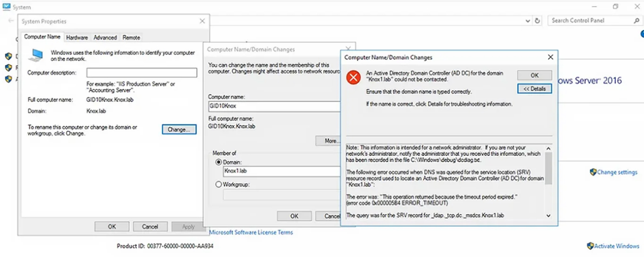
Task: Open the address bar history dropdown
Action: 528,21
